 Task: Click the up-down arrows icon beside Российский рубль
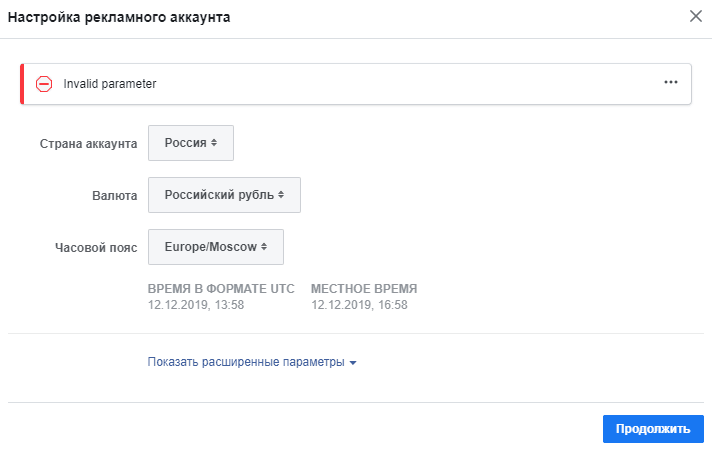pos(281,194)
